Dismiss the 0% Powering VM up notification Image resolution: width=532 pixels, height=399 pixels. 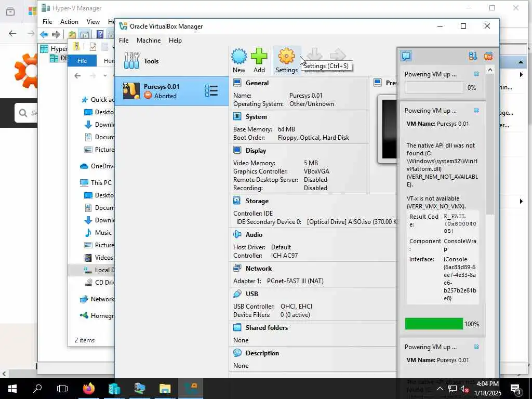(x=476, y=74)
